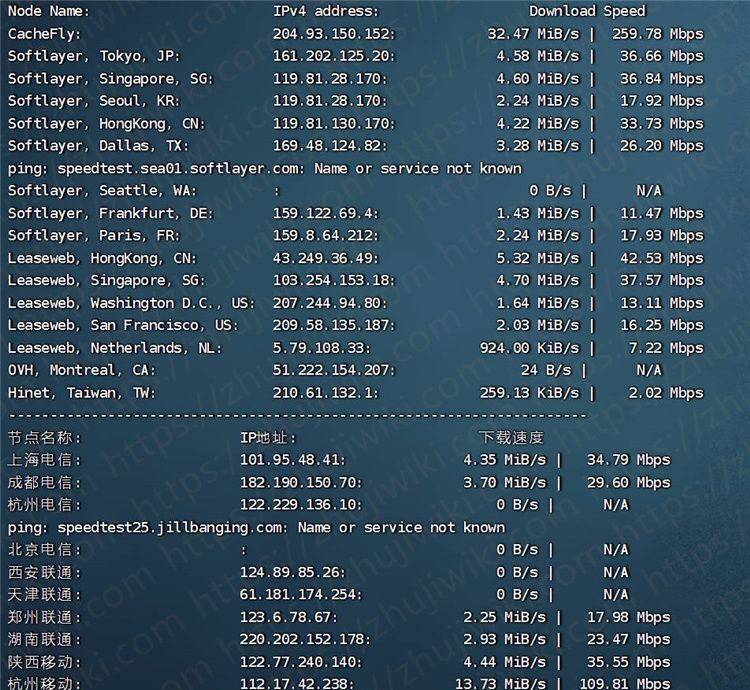
Task: Select 'Softlayer, Tokyo, JP:' row label
Action: (94, 56)
